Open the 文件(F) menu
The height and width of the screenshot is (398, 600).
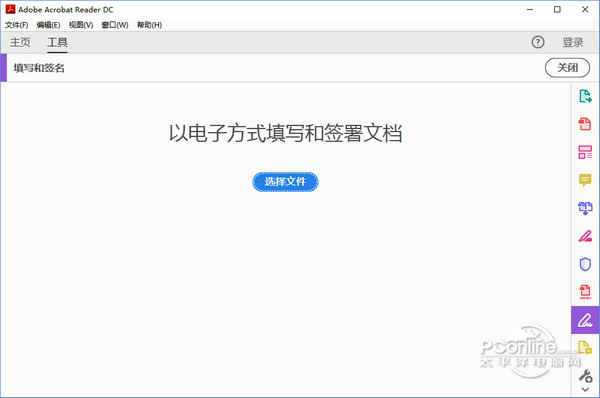coord(16,25)
